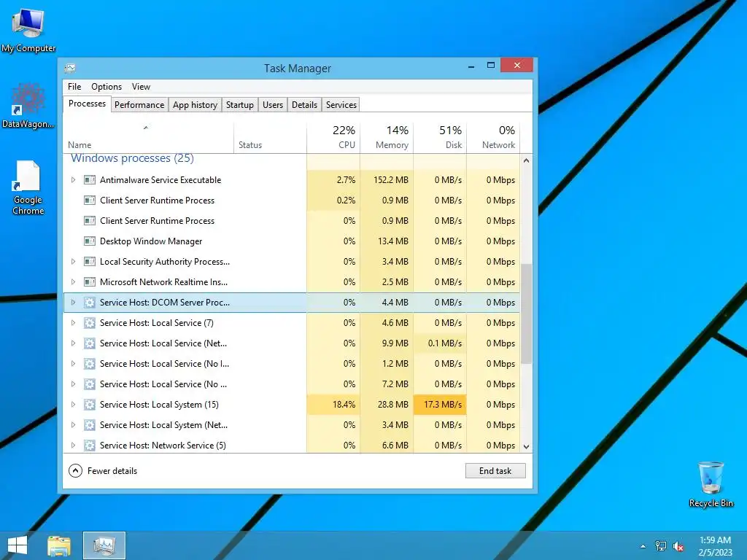Click the Antimalware Service Executable process icon
Image resolution: width=747 pixels, height=560 pixels.
pos(90,180)
